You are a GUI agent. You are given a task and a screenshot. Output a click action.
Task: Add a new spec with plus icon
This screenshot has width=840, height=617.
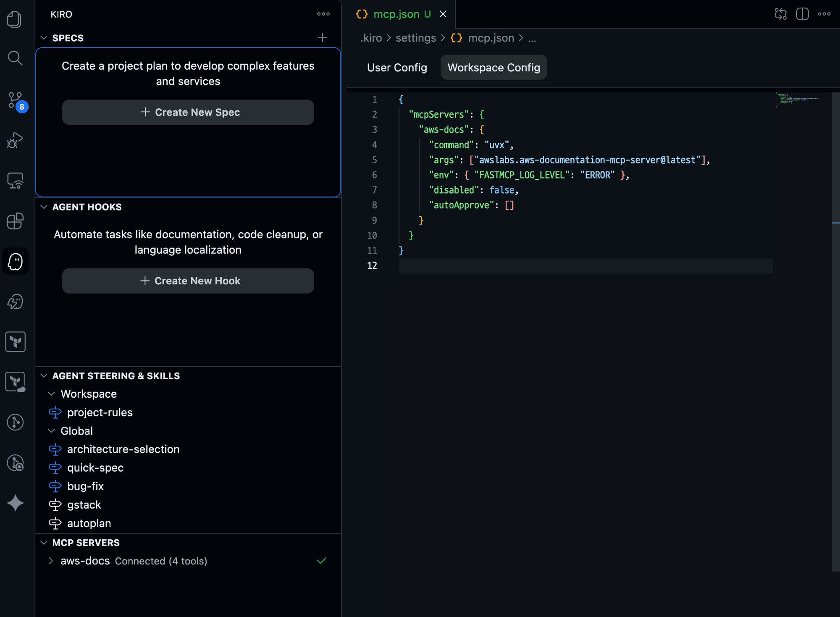pyautogui.click(x=322, y=38)
